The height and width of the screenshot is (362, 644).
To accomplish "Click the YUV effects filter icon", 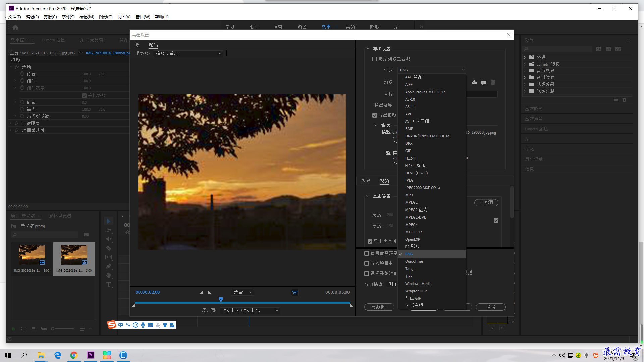I will (618, 49).
